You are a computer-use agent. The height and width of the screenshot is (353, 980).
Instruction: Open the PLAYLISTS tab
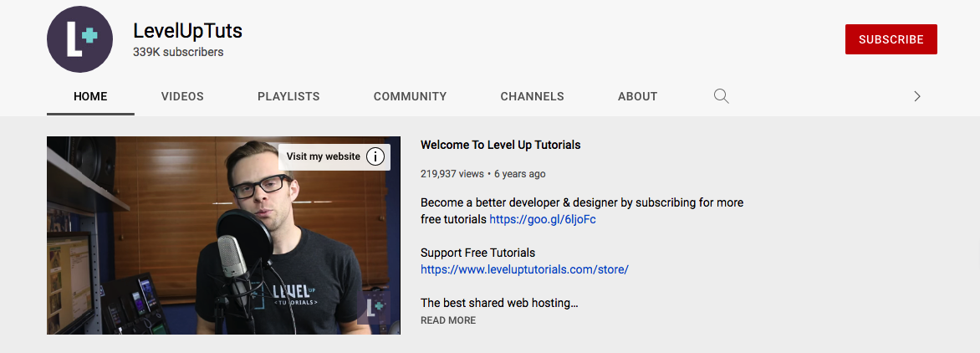(288, 96)
